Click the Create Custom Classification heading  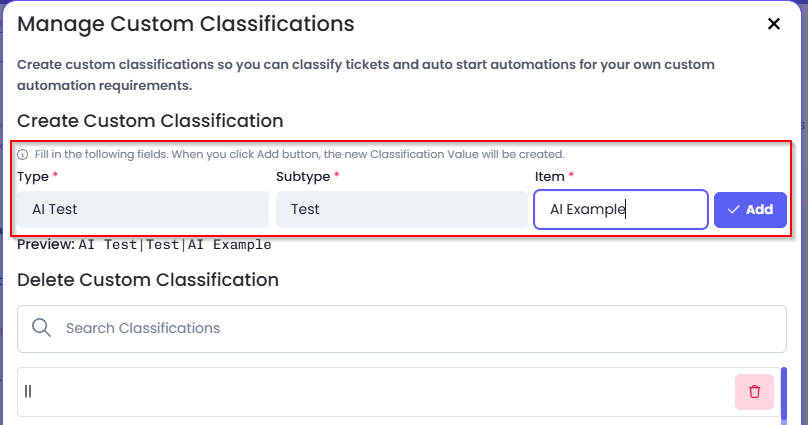coord(150,121)
